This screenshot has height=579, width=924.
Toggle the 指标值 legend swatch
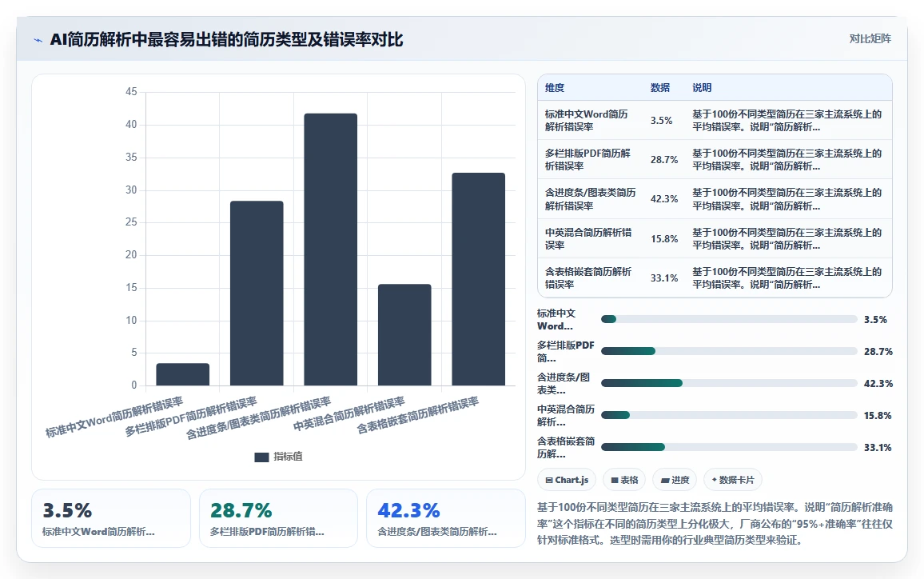click(261, 457)
